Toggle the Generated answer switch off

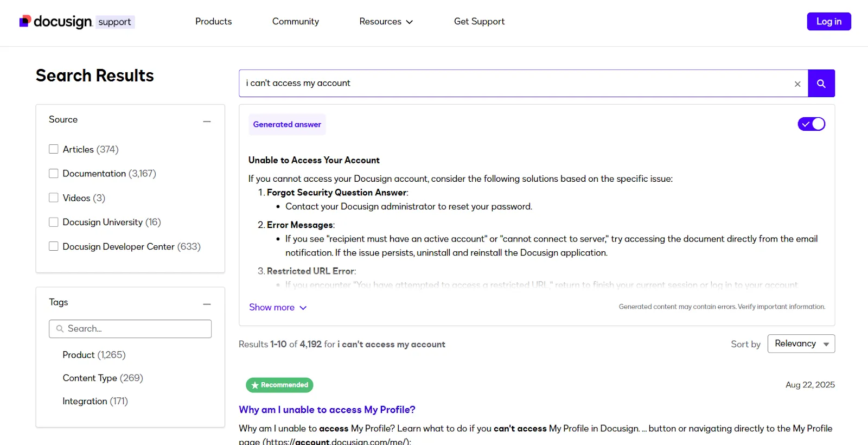point(811,124)
